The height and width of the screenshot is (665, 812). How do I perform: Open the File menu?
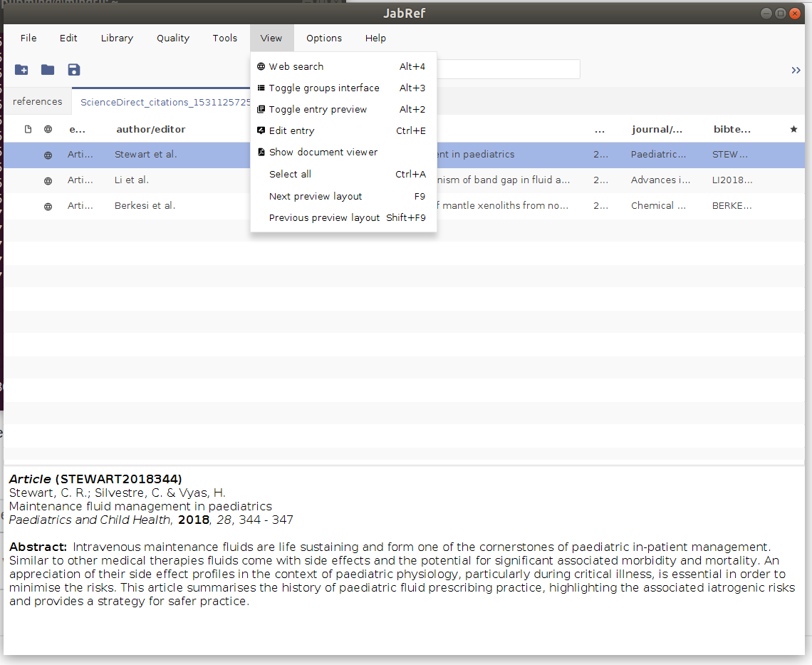point(28,38)
